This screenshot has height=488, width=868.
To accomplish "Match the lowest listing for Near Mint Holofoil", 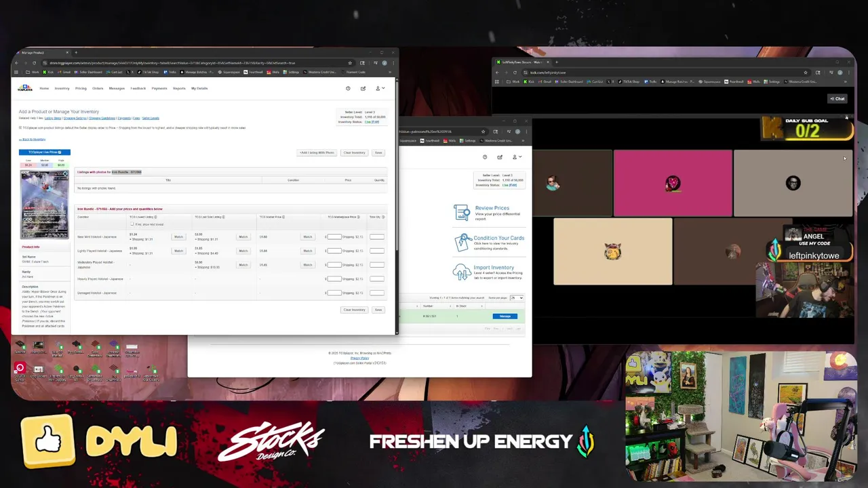I will click(178, 237).
